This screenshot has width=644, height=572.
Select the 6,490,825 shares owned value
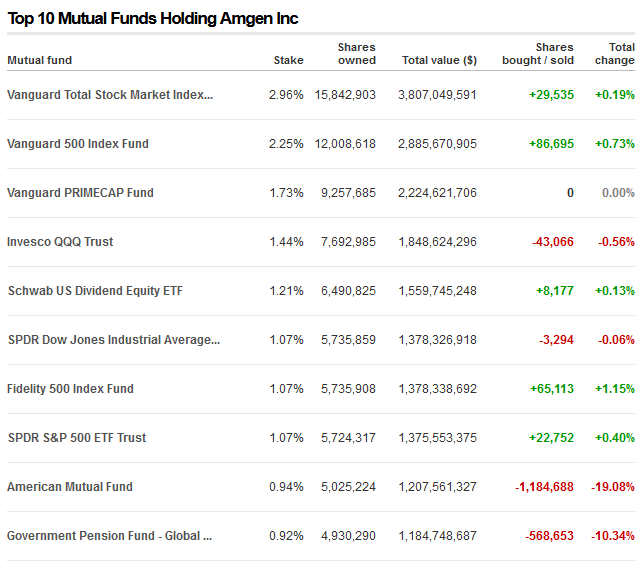[348, 291]
